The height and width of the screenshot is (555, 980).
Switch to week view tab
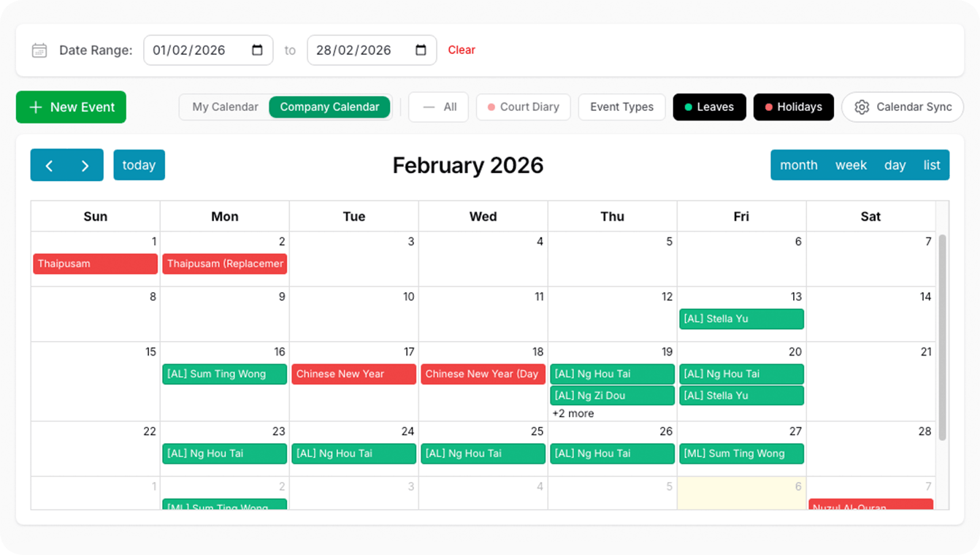point(851,165)
